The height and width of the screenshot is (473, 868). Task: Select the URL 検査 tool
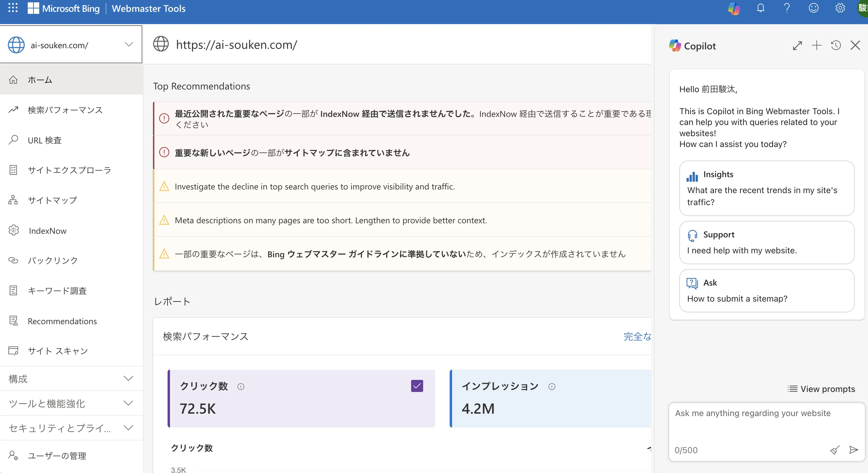click(x=45, y=140)
